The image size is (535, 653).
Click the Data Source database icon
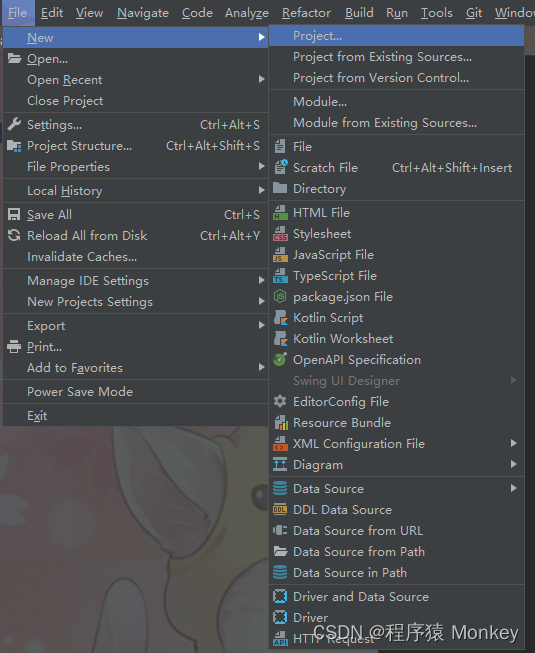pyautogui.click(x=280, y=488)
